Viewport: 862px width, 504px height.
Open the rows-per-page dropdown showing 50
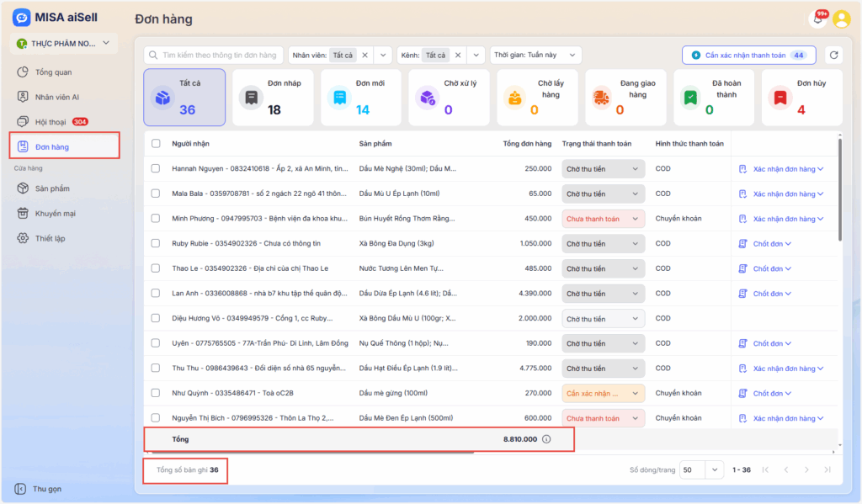pos(702,470)
